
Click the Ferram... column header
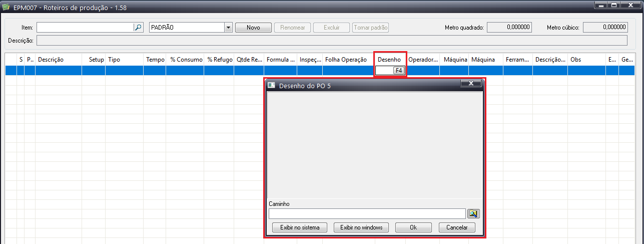pyautogui.click(x=518, y=60)
